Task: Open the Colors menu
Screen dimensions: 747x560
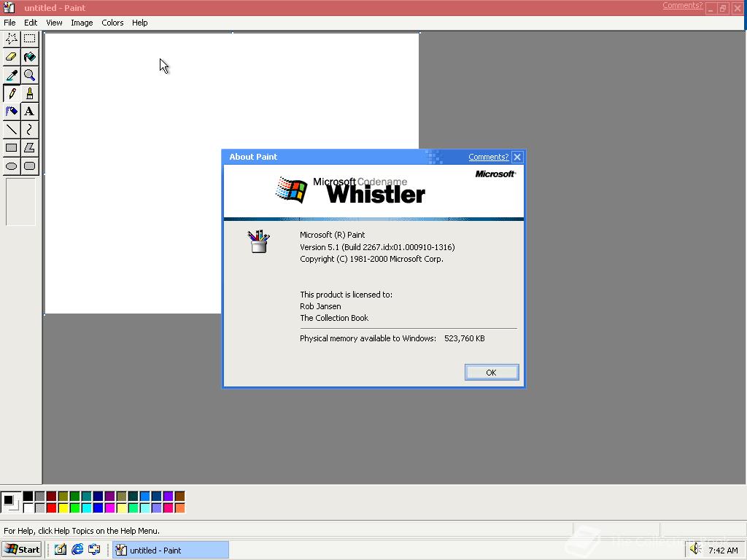Action: [112, 23]
